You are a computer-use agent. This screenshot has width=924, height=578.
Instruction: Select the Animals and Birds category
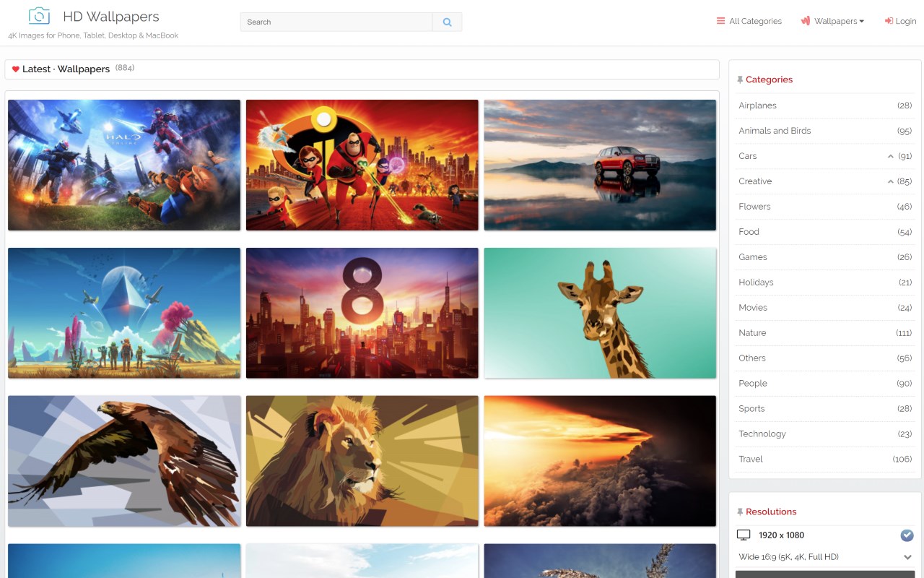[775, 131]
